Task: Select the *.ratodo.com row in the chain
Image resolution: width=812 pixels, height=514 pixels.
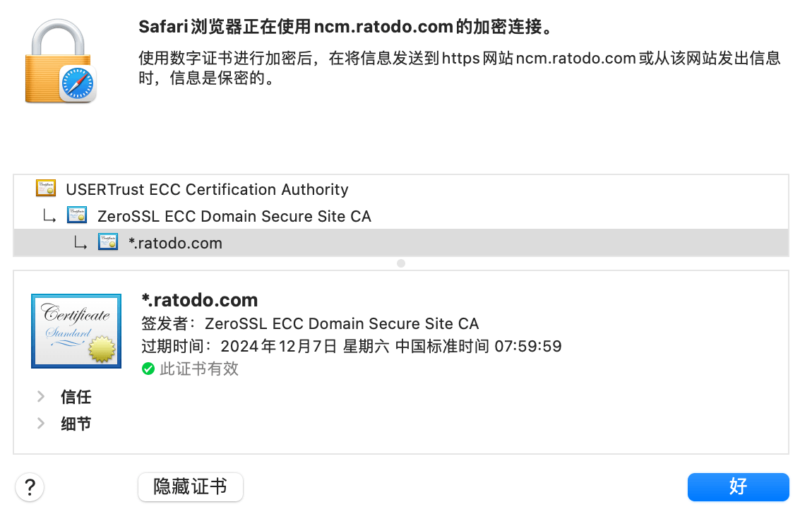Action: coord(175,243)
